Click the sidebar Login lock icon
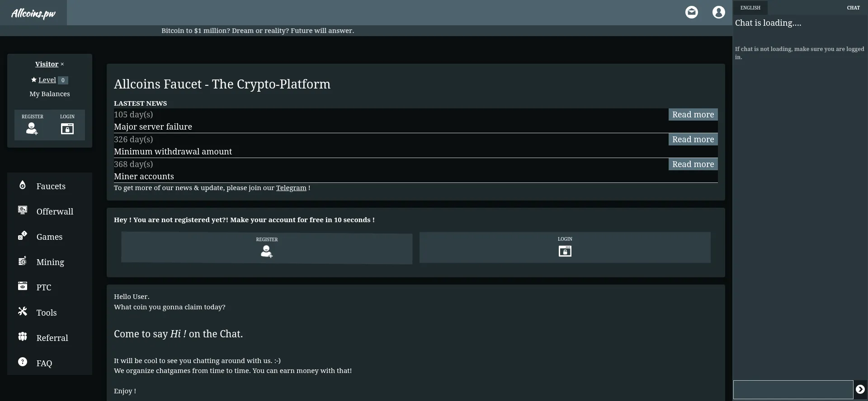 (x=67, y=129)
